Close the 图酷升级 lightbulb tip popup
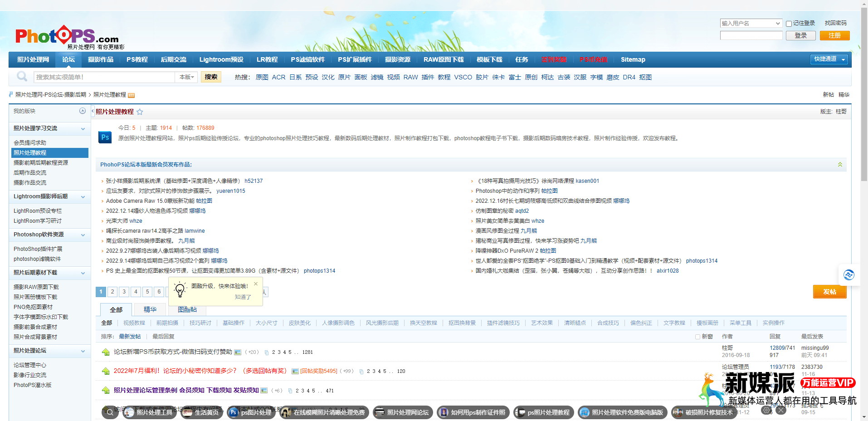Screen dimensions: 868x421 click(x=256, y=284)
